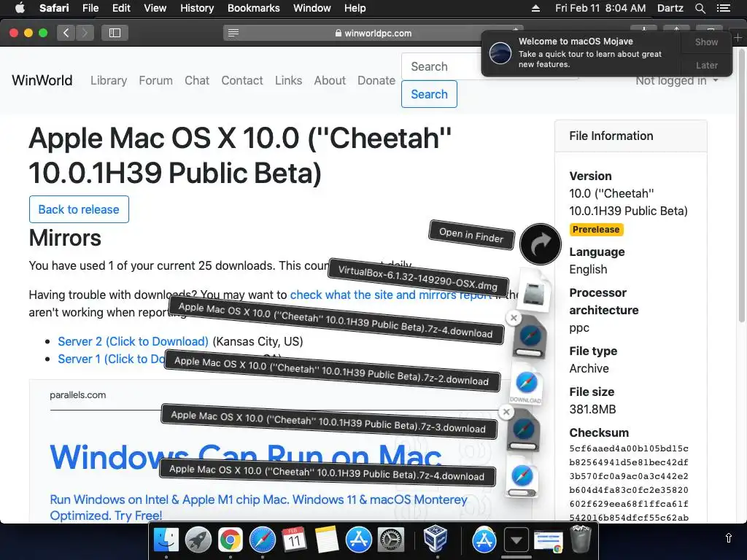Open App Store from the Dock

point(359,540)
